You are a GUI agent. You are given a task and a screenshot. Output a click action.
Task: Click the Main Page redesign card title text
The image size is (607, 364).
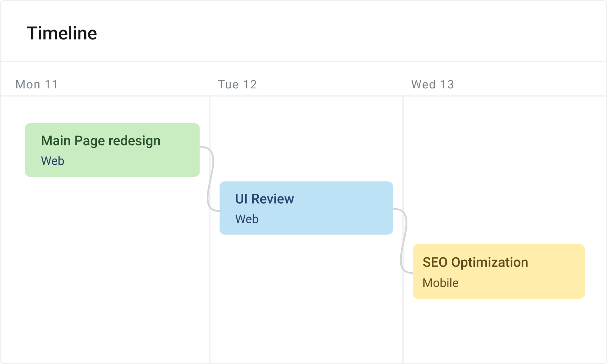[x=101, y=141]
